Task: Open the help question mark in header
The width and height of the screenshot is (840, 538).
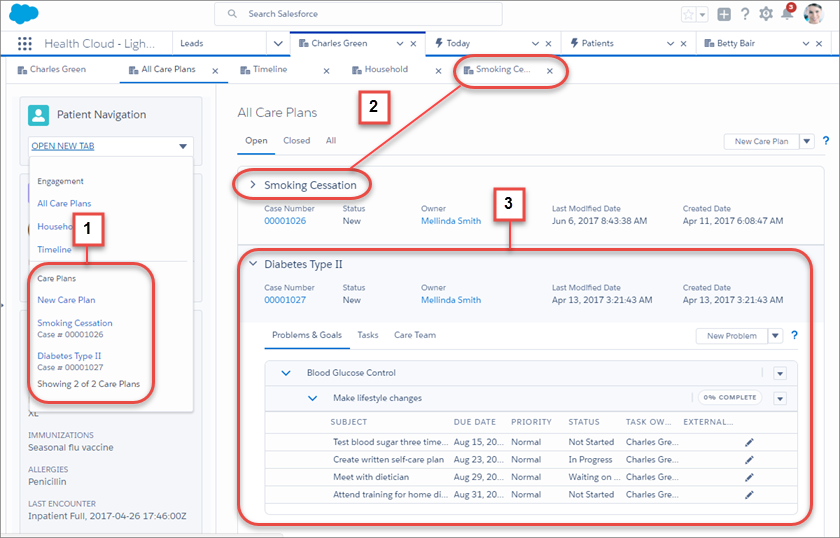Action: click(745, 14)
